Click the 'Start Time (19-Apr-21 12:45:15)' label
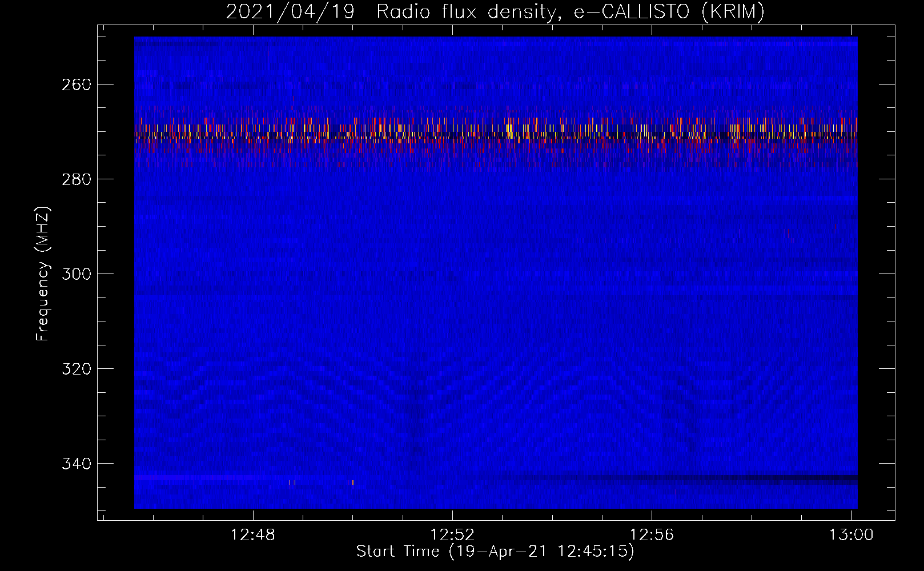This screenshot has height=571, width=924. point(495,551)
